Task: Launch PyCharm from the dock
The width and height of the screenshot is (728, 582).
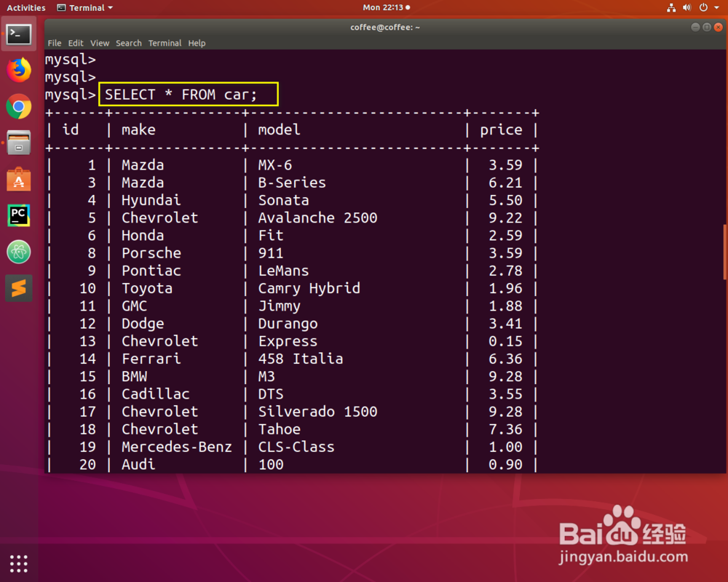Action: point(19,215)
